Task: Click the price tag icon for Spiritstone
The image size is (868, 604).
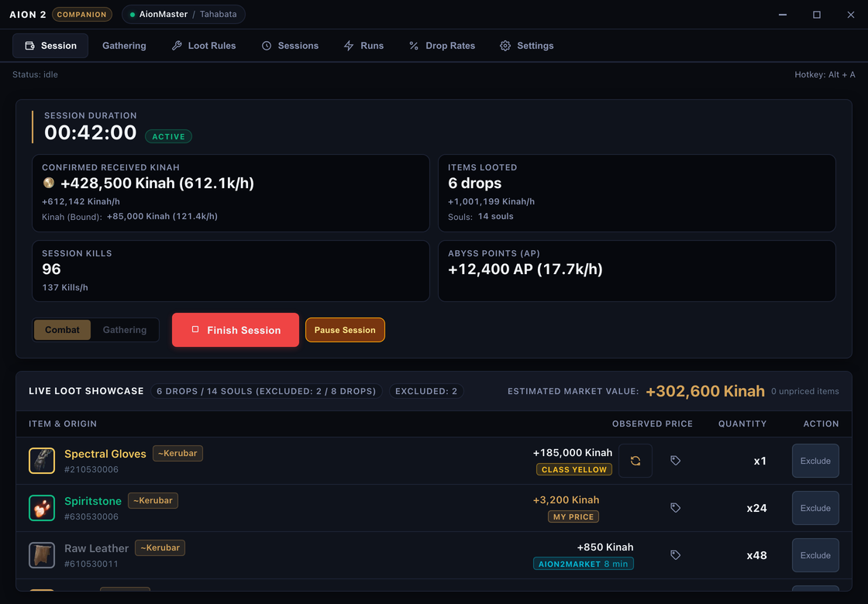Action: click(x=675, y=508)
